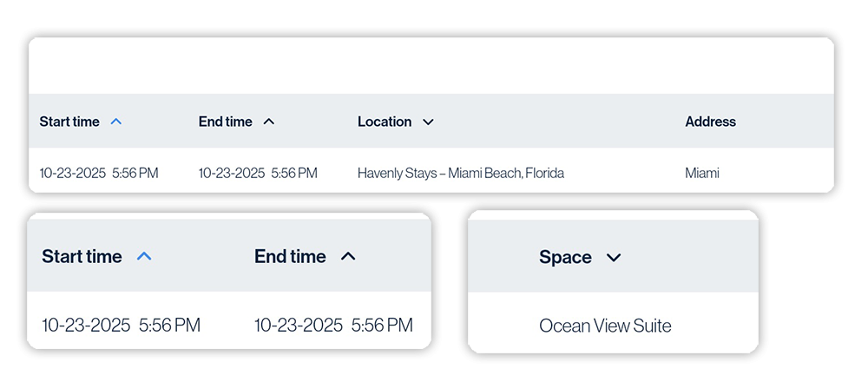Click the enlarged Start time header label
Viewport: 868px width, 369px height.
(82, 257)
